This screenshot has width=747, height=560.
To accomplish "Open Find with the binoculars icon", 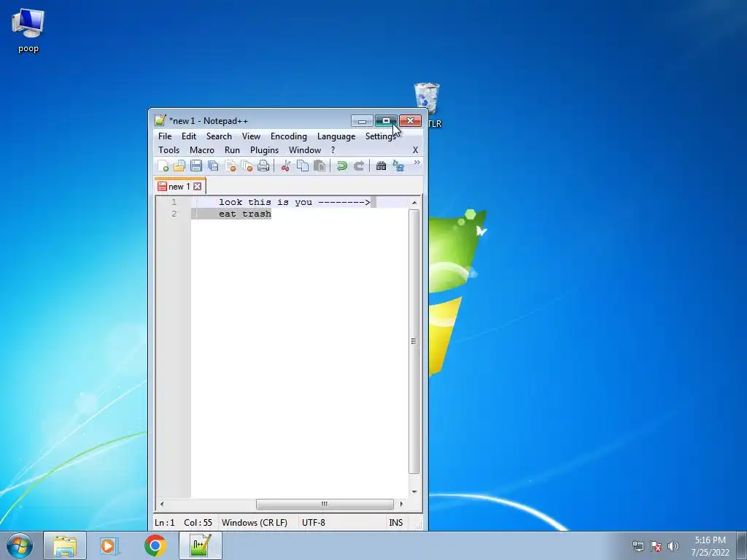I will click(x=381, y=166).
